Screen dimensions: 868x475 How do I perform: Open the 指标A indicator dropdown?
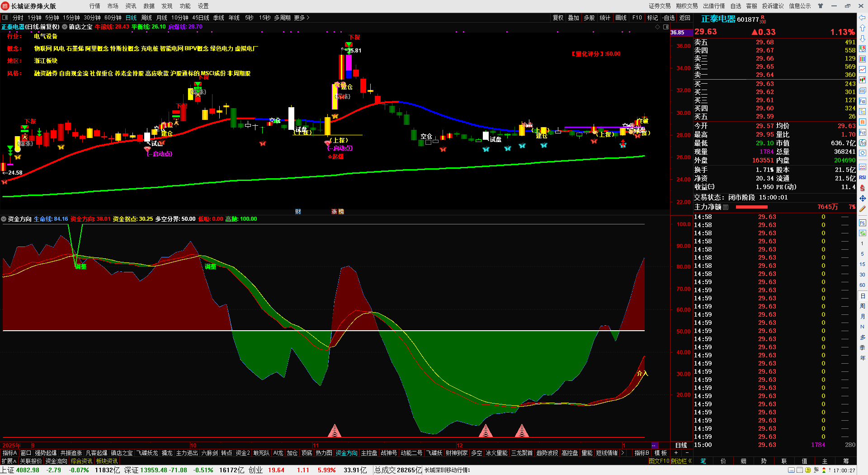pos(9,453)
